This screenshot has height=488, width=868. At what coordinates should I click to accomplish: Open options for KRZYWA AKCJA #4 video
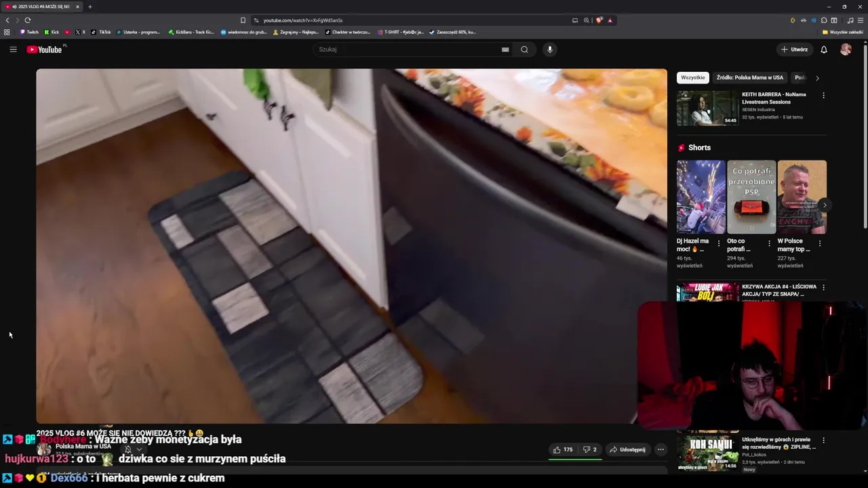coord(823,287)
